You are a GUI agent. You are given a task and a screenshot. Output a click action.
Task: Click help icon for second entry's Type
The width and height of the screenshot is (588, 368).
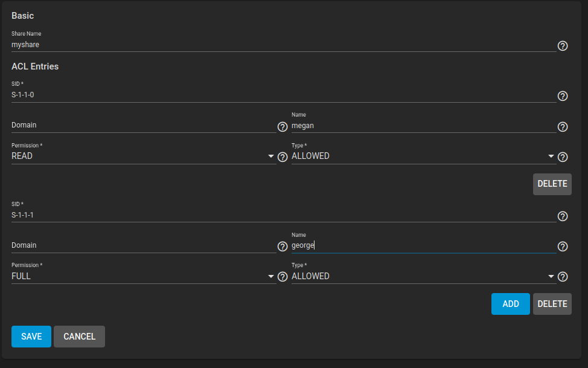point(563,277)
